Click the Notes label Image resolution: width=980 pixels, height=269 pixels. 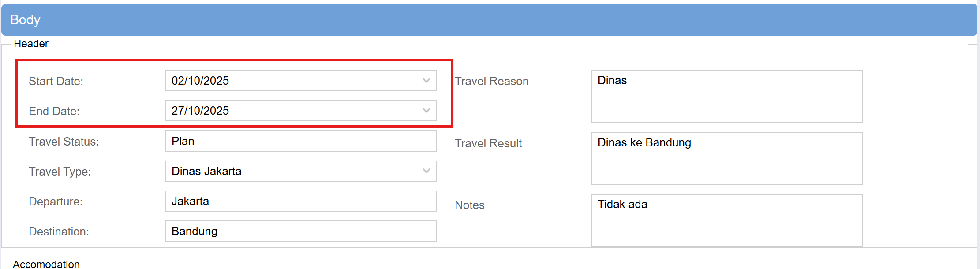[470, 205]
